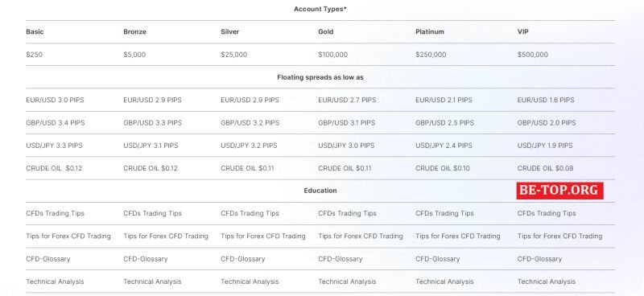
Task: Click the Floating spreads as low as heading
Action: click(320, 77)
